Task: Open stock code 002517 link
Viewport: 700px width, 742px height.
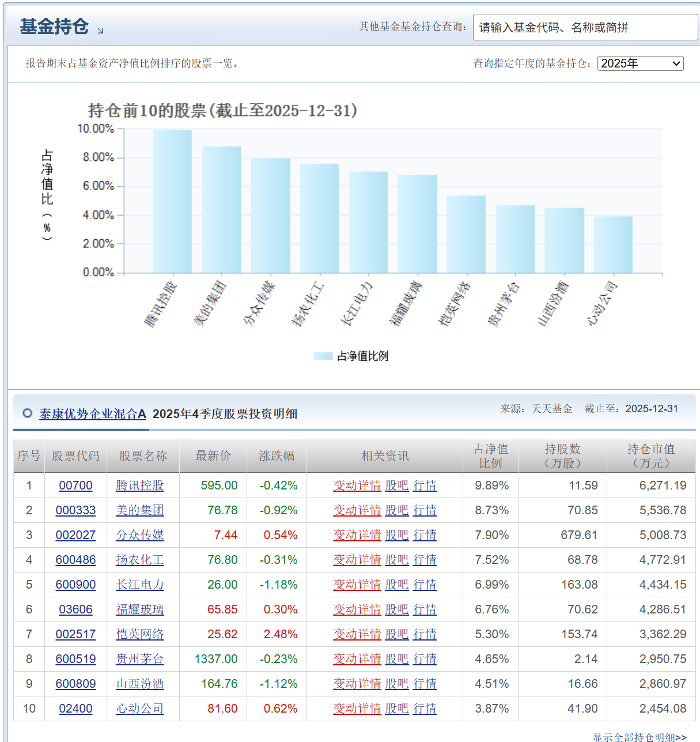Action: tap(75, 634)
